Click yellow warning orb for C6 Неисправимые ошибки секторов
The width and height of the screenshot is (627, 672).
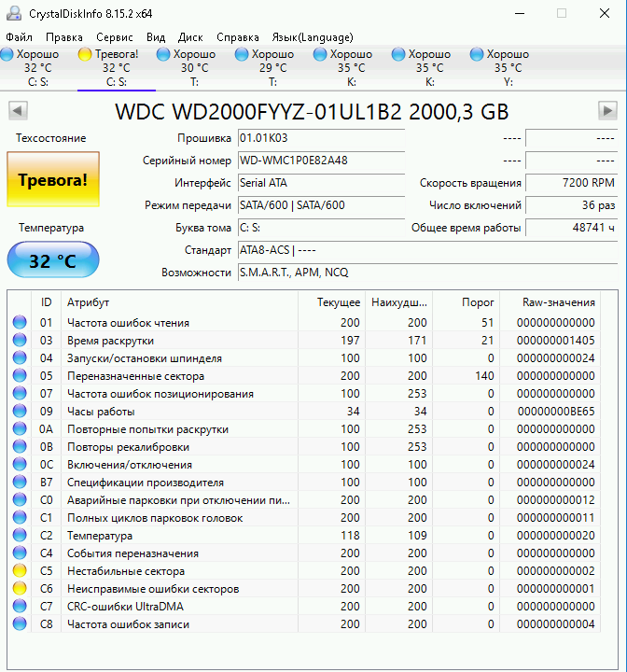[20, 588]
